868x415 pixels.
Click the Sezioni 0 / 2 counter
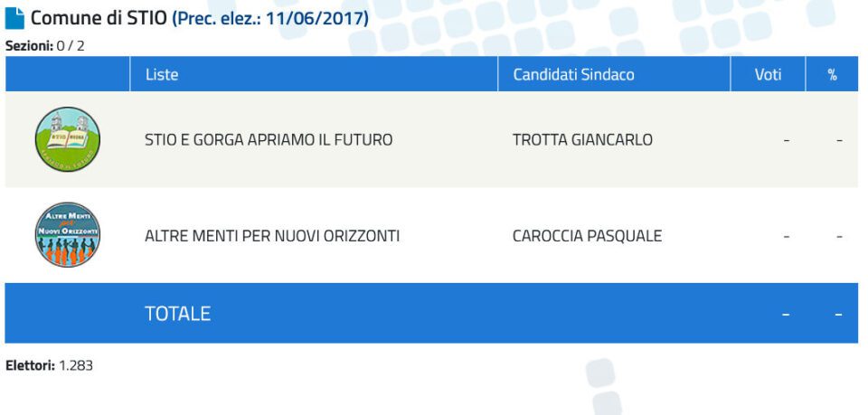pyautogui.click(x=45, y=46)
